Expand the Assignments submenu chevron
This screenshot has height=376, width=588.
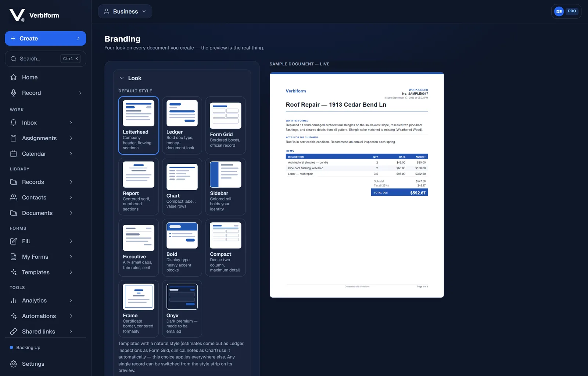[x=71, y=138]
